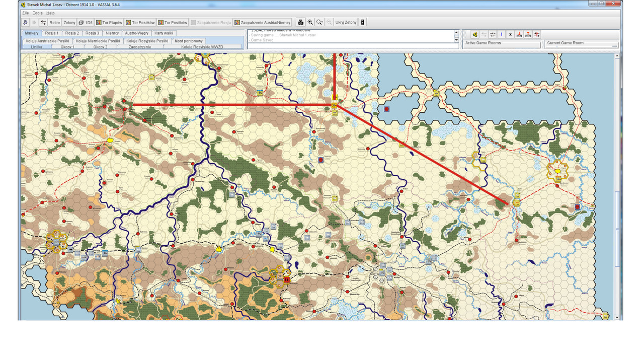Viewport: 644px width, 355px height.
Task: Open the Tools menu
Action: (x=37, y=13)
